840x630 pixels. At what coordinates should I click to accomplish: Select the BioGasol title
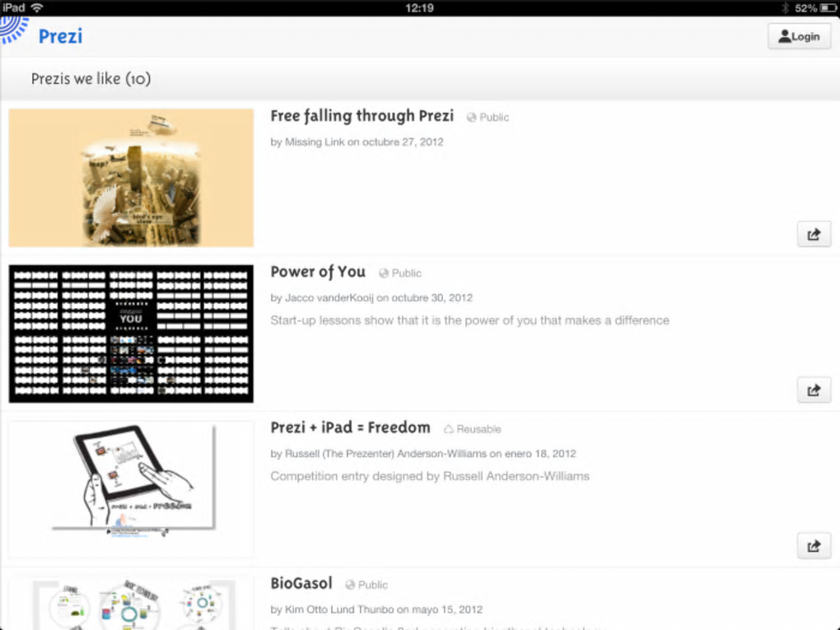[301, 583]
